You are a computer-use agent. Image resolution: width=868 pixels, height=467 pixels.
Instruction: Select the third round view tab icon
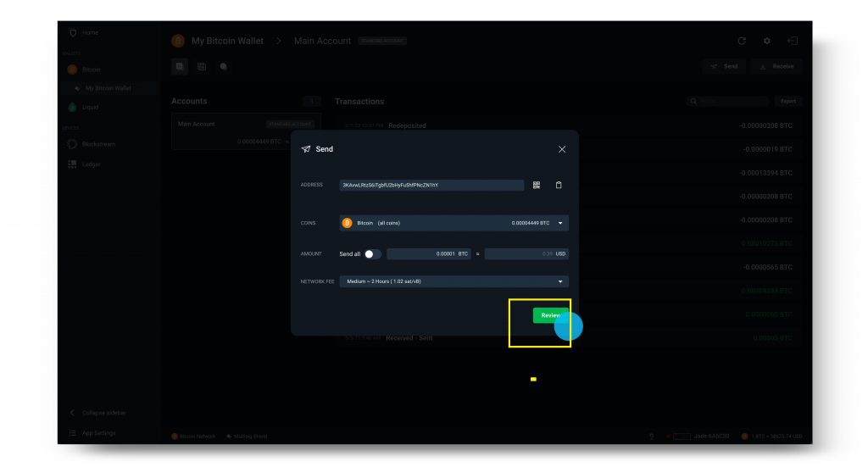coord(224,66)
